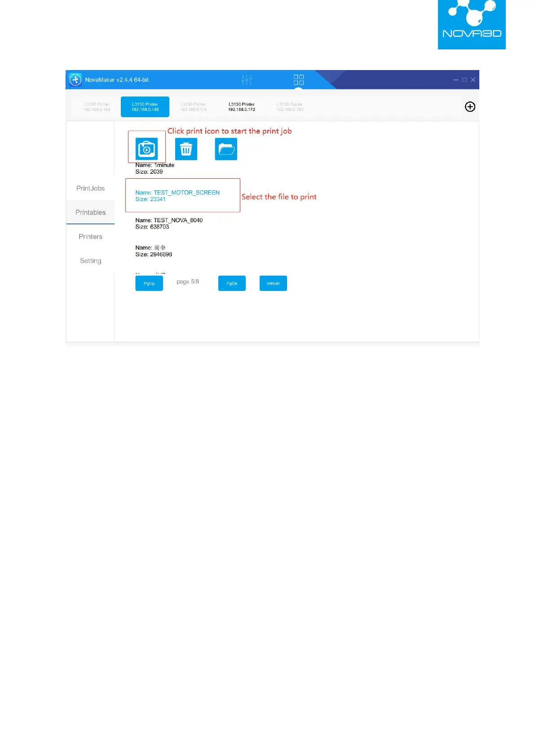
Task: Select printer tab 192.168.0.165
Action: coord(290,107)
